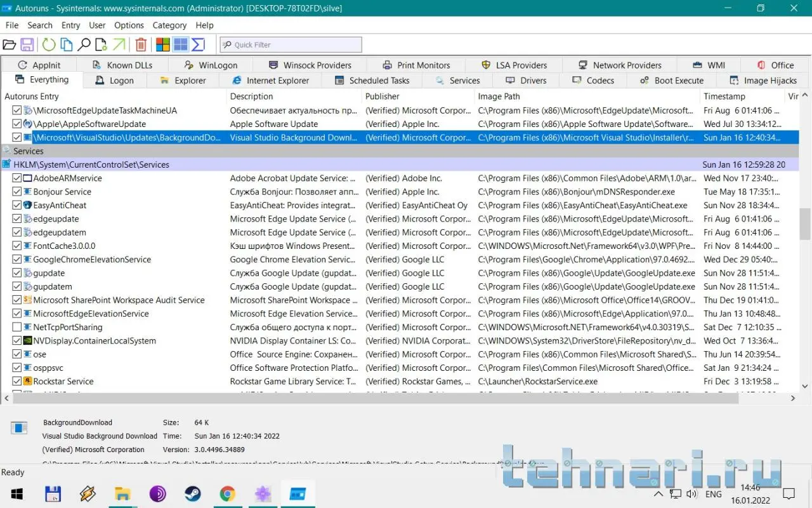
Task: Open Google Chrome from the taskbar
Action: [x=227, y=494]
